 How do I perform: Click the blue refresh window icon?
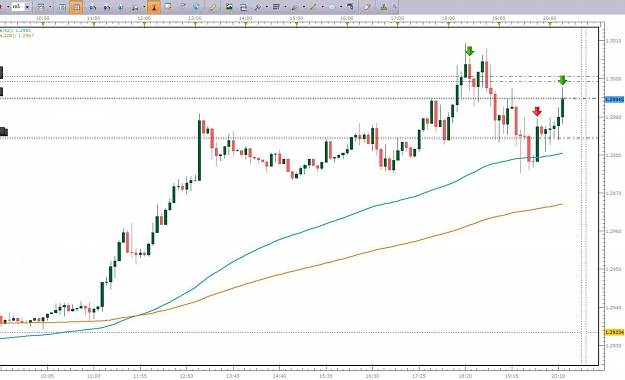[243, 7]
